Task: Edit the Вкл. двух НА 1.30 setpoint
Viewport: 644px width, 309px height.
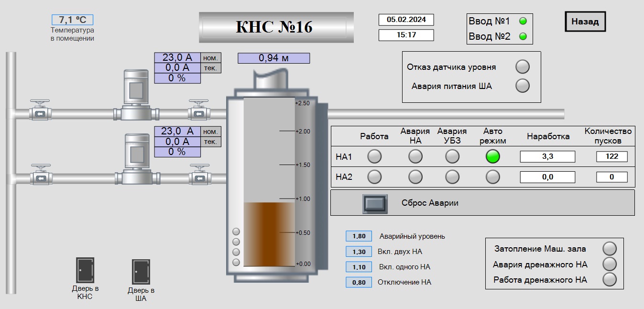Action: [x=359, y=252]
